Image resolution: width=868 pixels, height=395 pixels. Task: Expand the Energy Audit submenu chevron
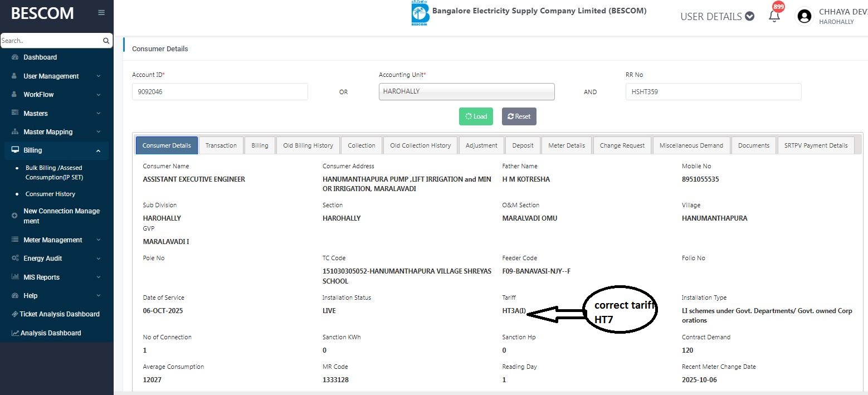99,259
